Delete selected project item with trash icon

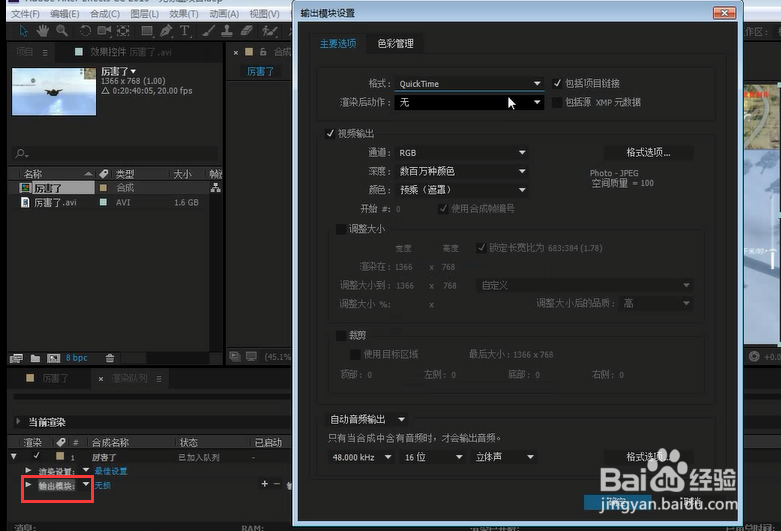point(110,358)
